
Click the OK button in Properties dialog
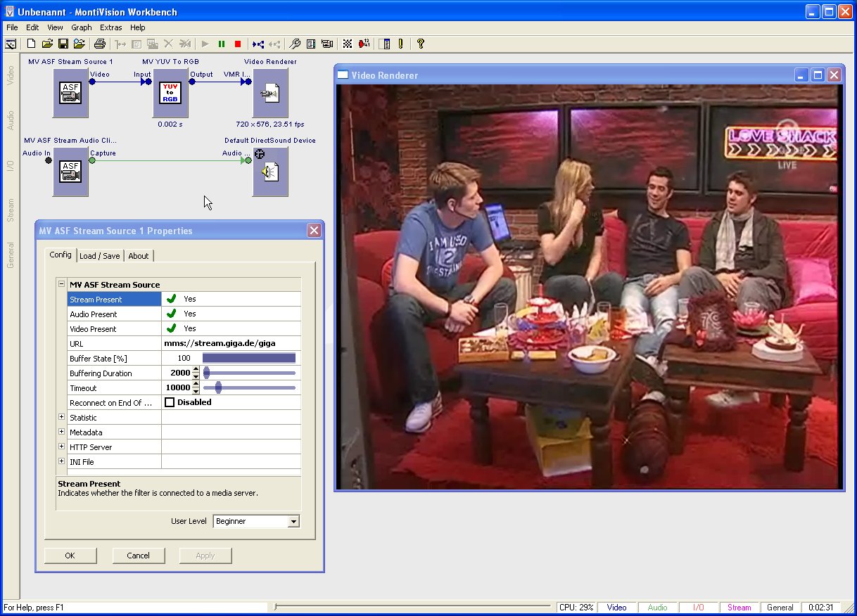[x=70, y=556]
